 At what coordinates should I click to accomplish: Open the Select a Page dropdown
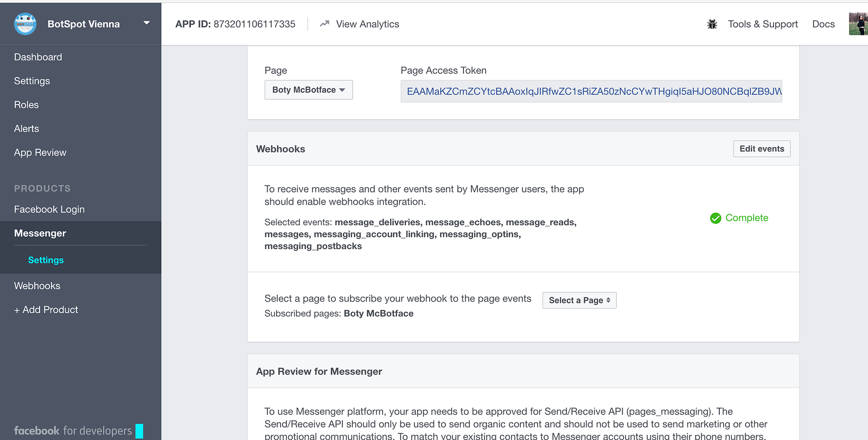[579, 300]
